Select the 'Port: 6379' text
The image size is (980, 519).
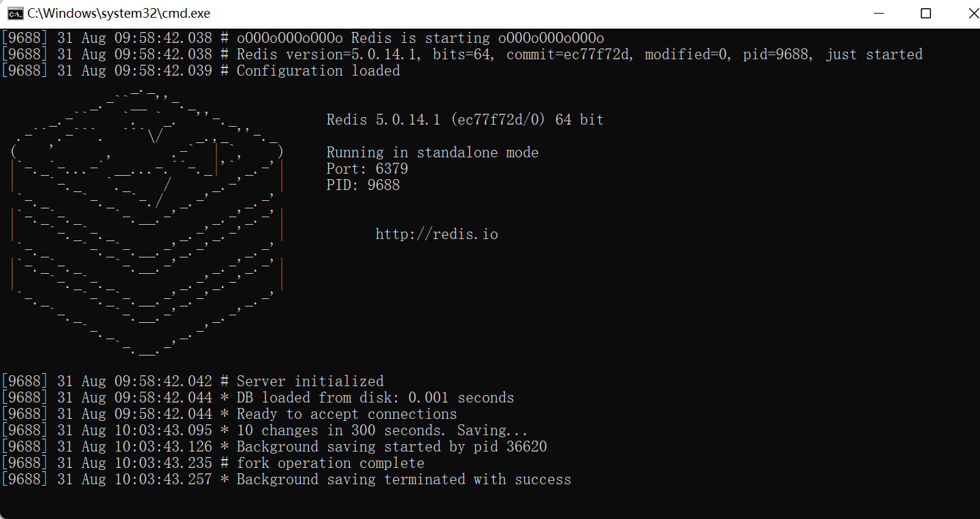[367, 168]
